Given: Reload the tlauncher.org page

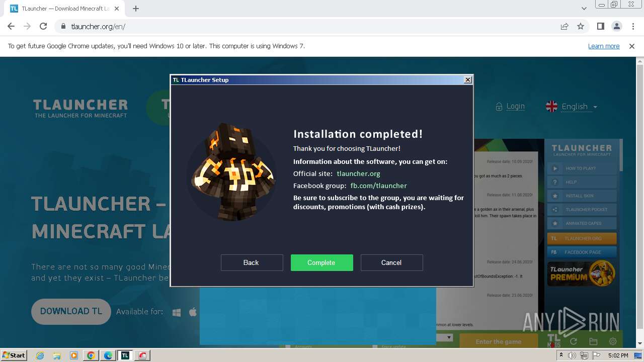Looking at the screenshot, I should (x=43, y=26).
